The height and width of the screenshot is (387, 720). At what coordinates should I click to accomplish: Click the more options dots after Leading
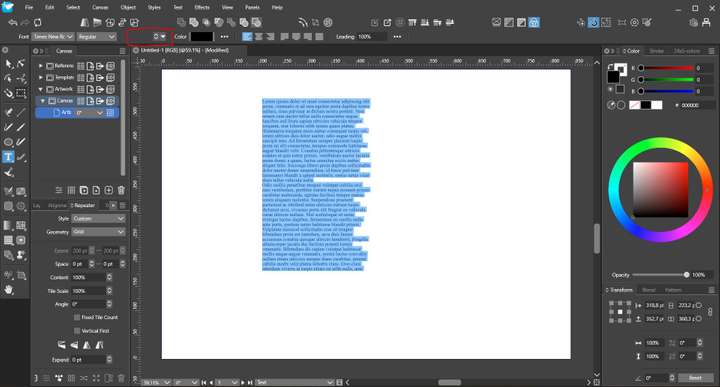397,37
